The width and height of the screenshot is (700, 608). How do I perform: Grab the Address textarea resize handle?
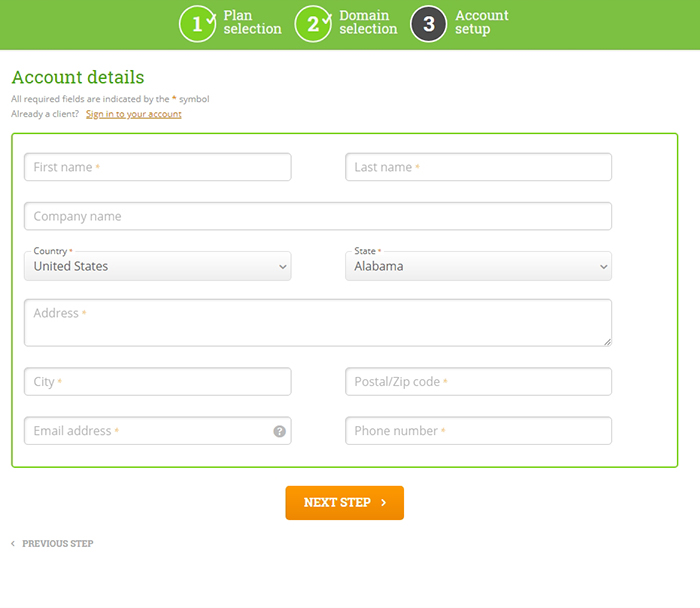(608, 342)
